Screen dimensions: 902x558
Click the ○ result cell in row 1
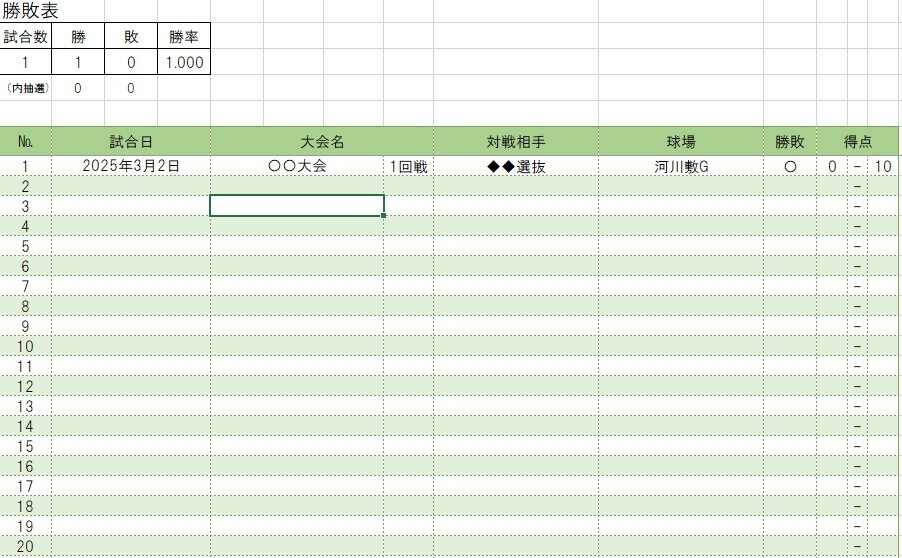[790, 166]
